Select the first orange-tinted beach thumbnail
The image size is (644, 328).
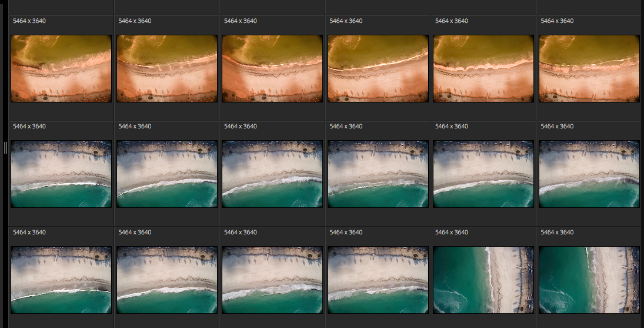(x=61, y=69)
